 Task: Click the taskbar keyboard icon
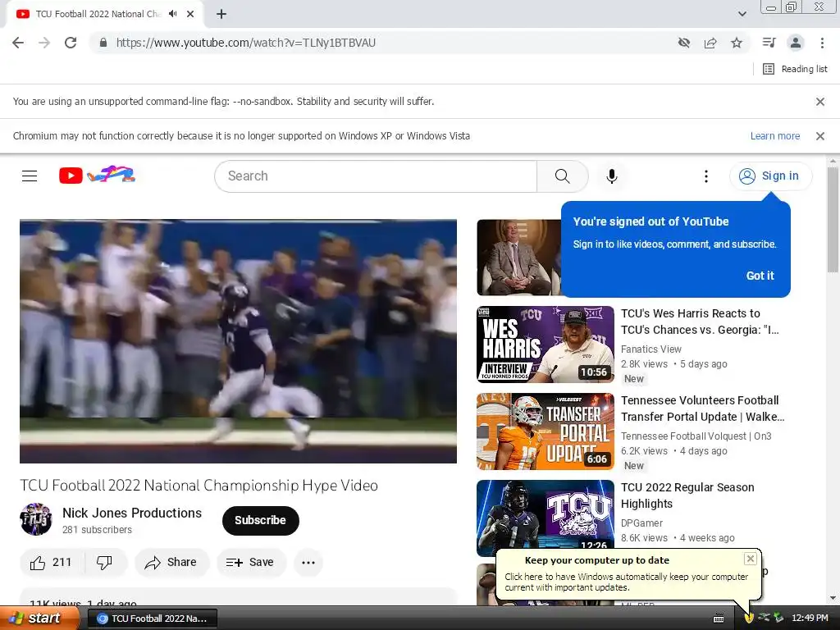(719, 619)
